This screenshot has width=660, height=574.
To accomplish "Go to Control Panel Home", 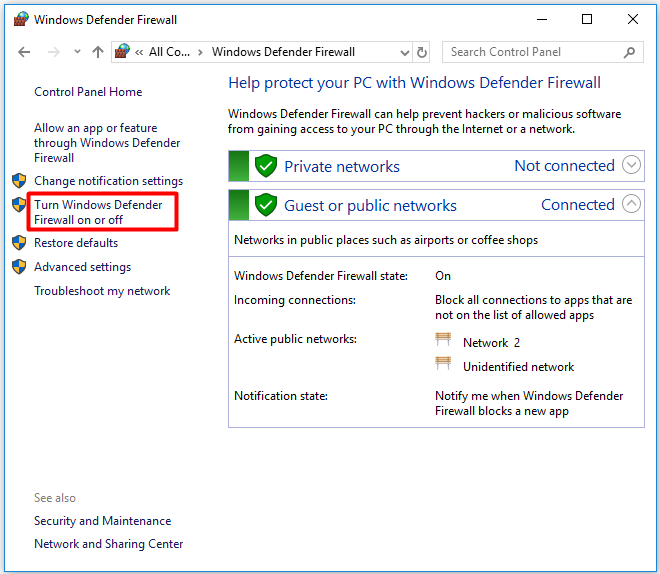I will (x=88, y=92).
